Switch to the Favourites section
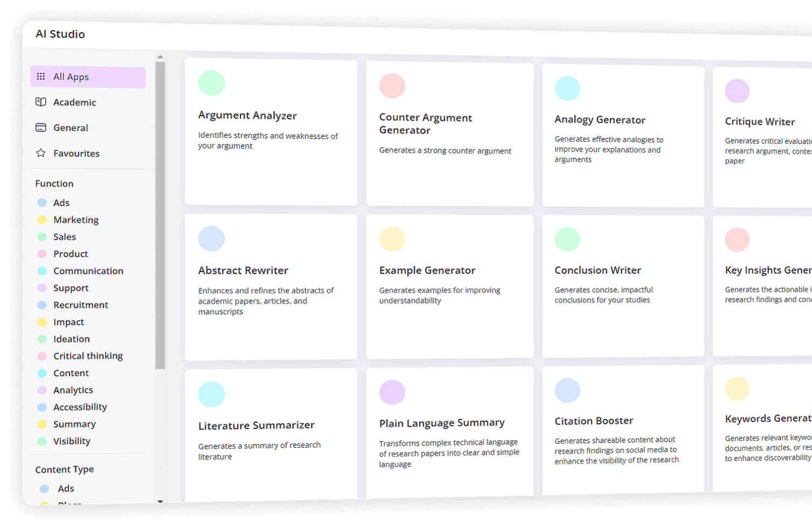 pos(76,154)
